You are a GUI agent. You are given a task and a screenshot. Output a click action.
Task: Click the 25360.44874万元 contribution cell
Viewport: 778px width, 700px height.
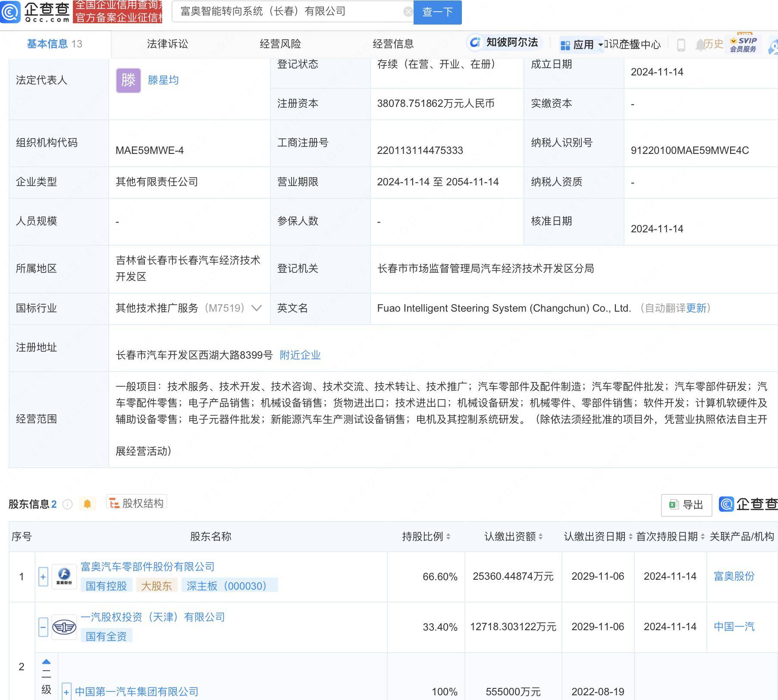pos(513,576)
